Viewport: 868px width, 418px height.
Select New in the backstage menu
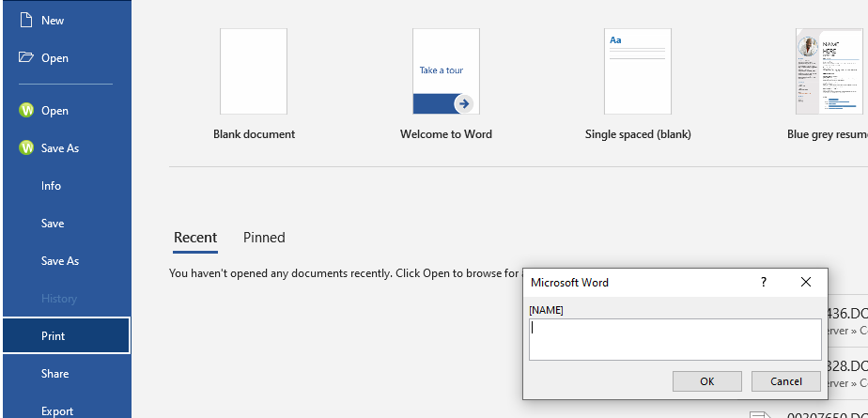(67, 21)
